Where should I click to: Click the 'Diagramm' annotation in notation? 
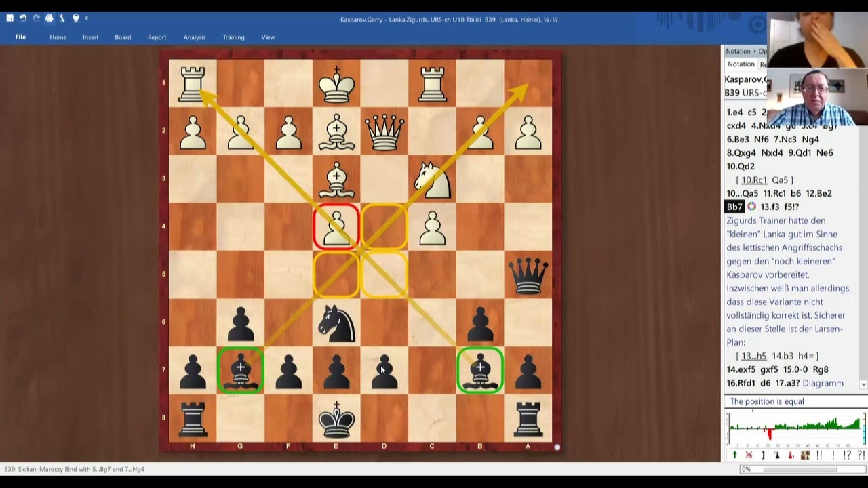click(823, 383)
